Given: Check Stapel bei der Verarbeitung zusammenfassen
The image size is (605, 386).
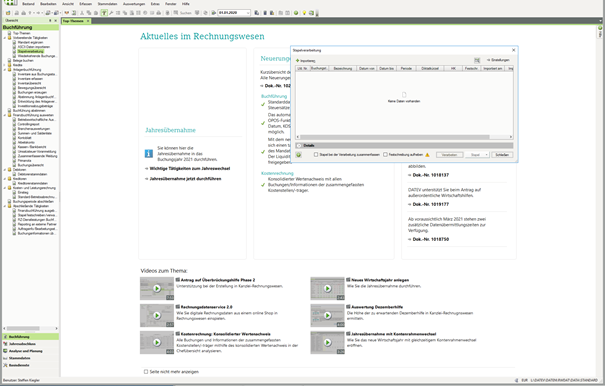Looking at the screenshot, I should point(316,154).
